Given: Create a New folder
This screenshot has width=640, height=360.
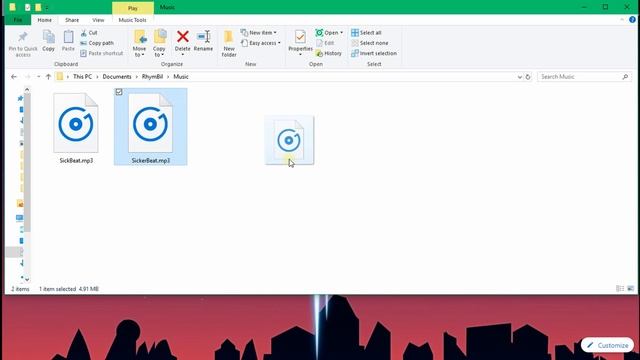Looking at the screenshot, I should point(229,44).
